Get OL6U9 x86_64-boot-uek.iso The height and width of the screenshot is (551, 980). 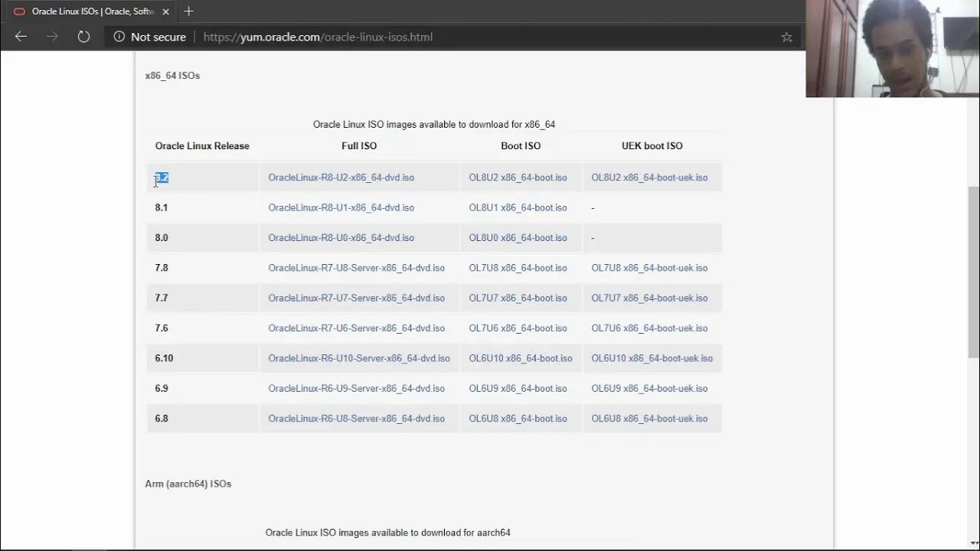[x=649, y=389]
